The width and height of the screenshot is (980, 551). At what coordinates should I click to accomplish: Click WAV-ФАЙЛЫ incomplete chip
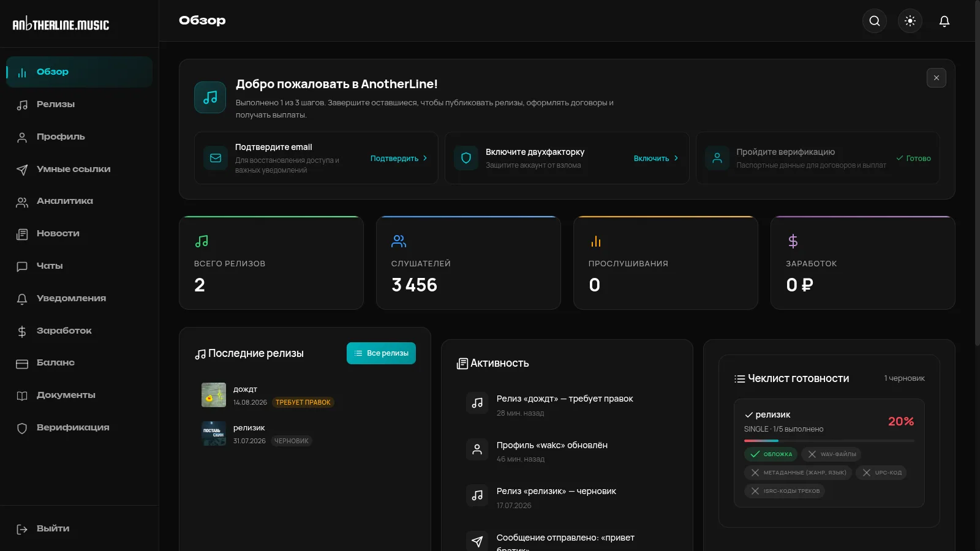[x=831, y=454]
